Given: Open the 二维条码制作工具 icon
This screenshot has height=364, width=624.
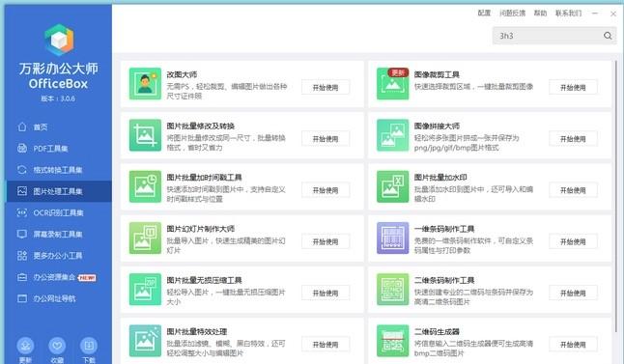Looking at the screenshot, I should tap(392, 290).
